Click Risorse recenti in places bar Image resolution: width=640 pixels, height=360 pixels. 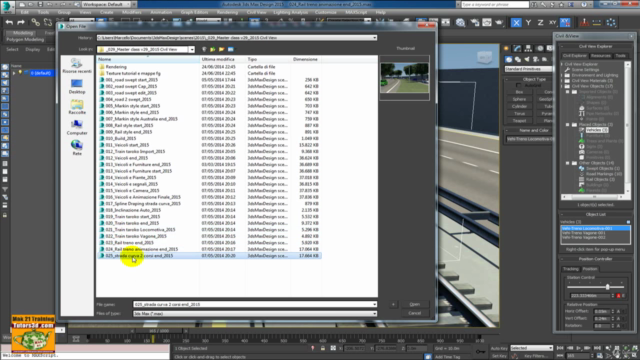click(77, 66)
